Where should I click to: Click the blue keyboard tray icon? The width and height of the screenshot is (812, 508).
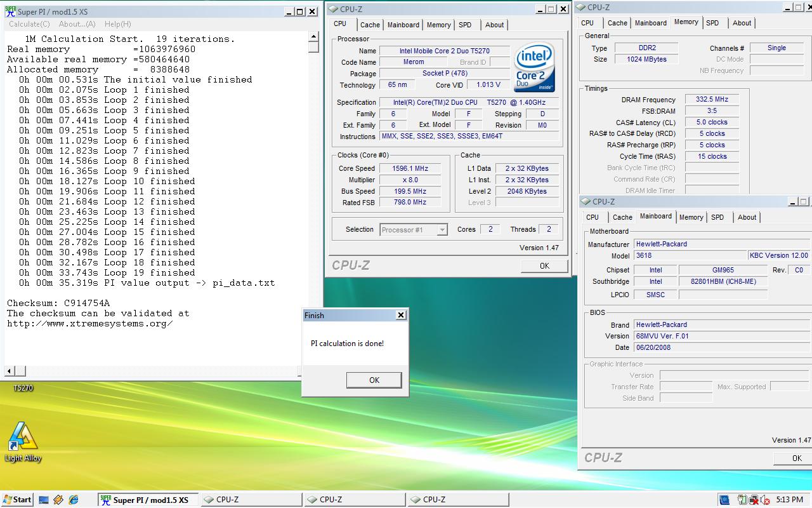[724, 500]
